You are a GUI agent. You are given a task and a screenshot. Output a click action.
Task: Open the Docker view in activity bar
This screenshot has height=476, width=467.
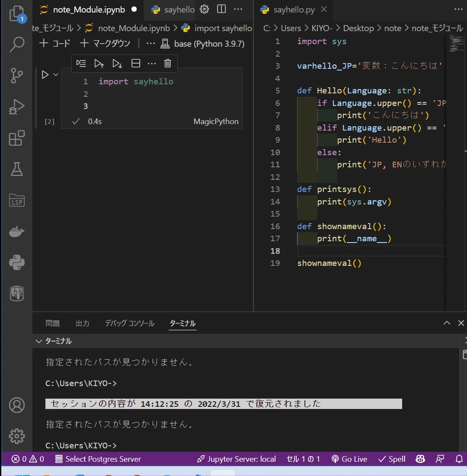(17, 232)
